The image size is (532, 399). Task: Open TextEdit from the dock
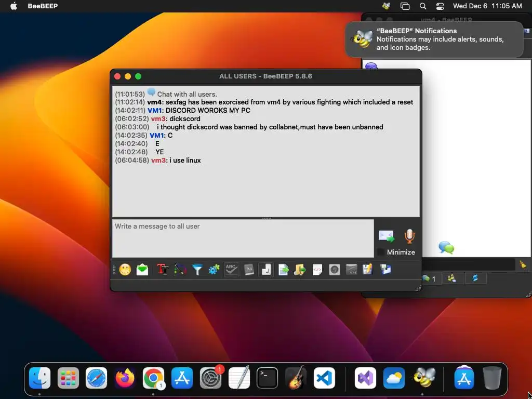tap(239, 378)
